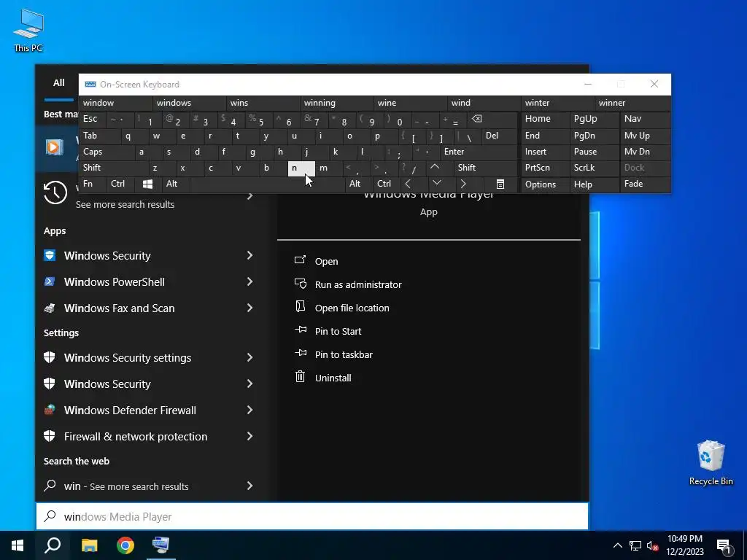Click the Search magnifier in the taskbar

[53, 545]
